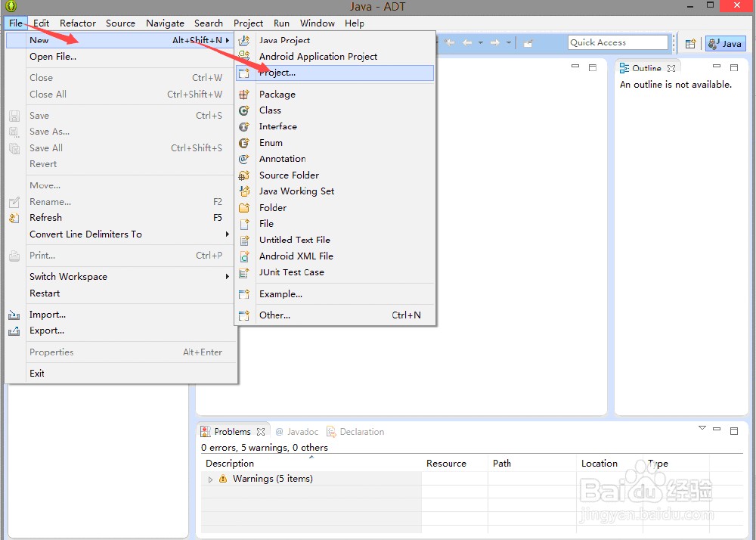Click the JUnit Test Case icon

244,272
